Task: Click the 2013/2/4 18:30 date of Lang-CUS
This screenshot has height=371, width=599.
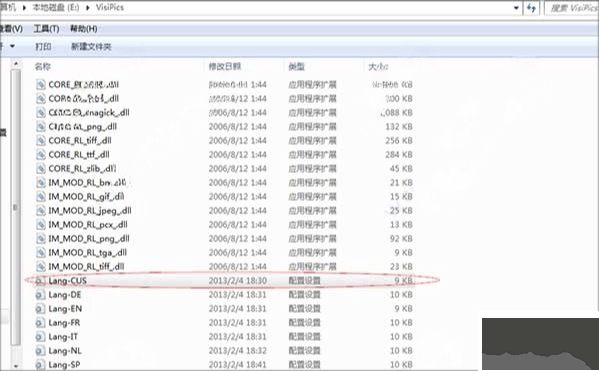Action: [x=238, y=281]
